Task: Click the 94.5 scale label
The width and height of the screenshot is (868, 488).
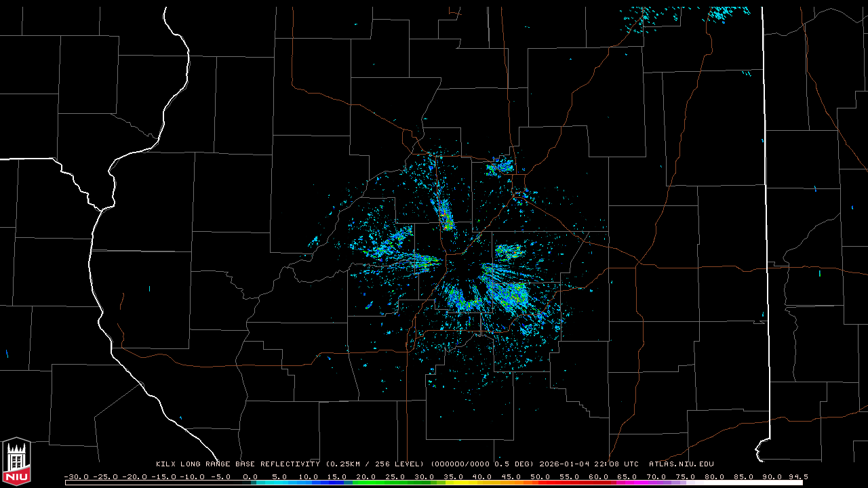Action: click(x=797, y=476)
